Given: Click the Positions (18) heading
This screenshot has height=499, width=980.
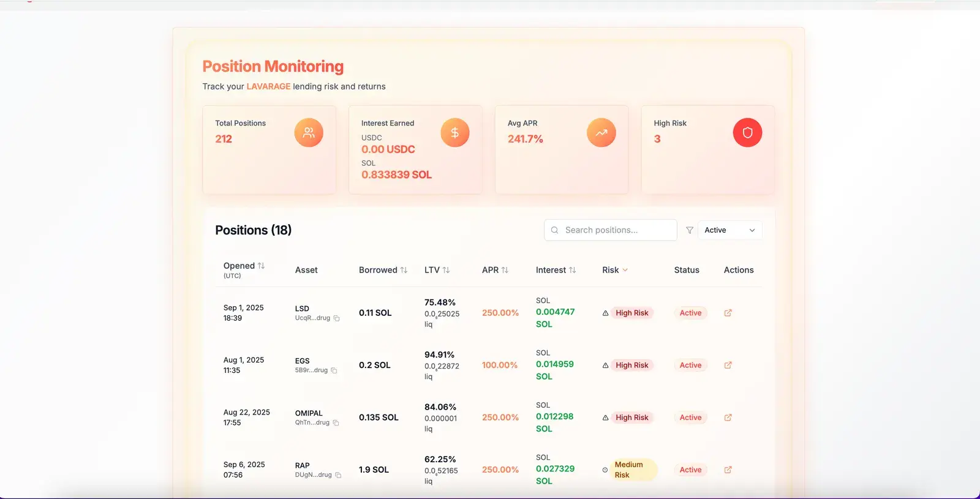Looking at the screenshot, I should [253, 230].
